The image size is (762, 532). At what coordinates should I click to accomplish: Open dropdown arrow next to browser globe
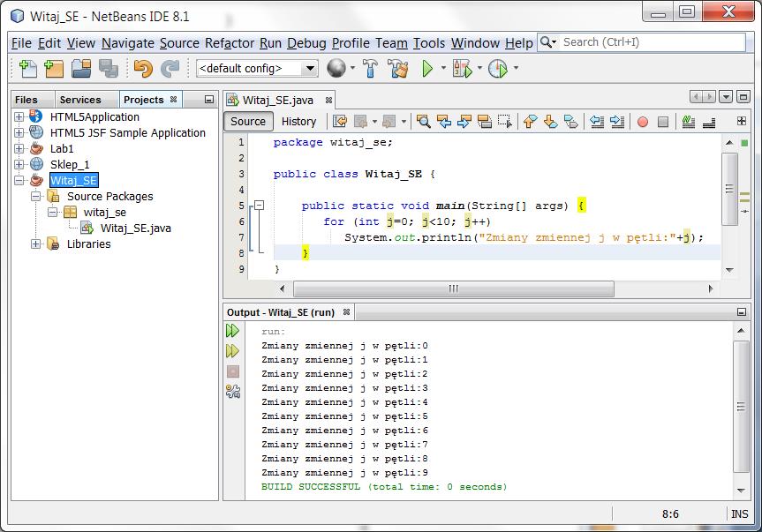[352, 68]
